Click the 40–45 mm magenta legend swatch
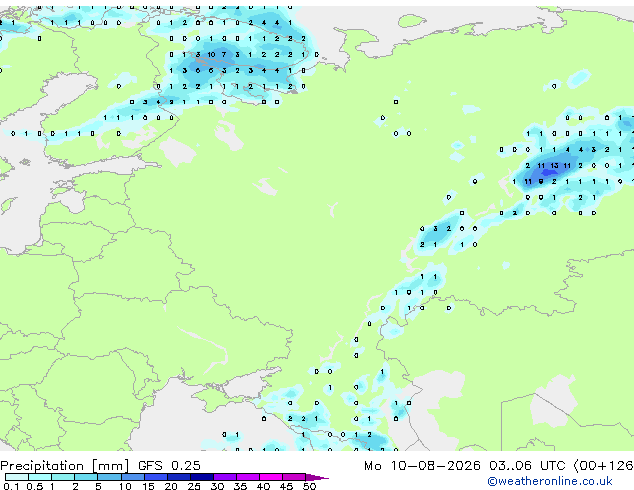634x490 pixels. (x=271, y=477)
